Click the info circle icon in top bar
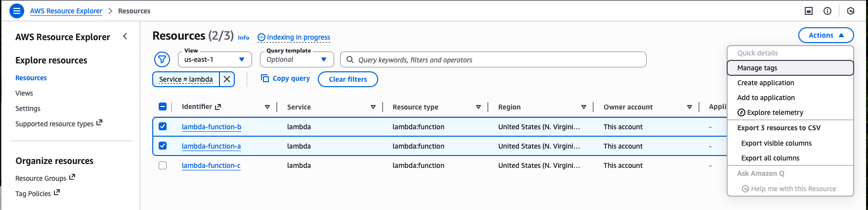The width and height of the screenshot is (868, 210). [x=827, y=11]
